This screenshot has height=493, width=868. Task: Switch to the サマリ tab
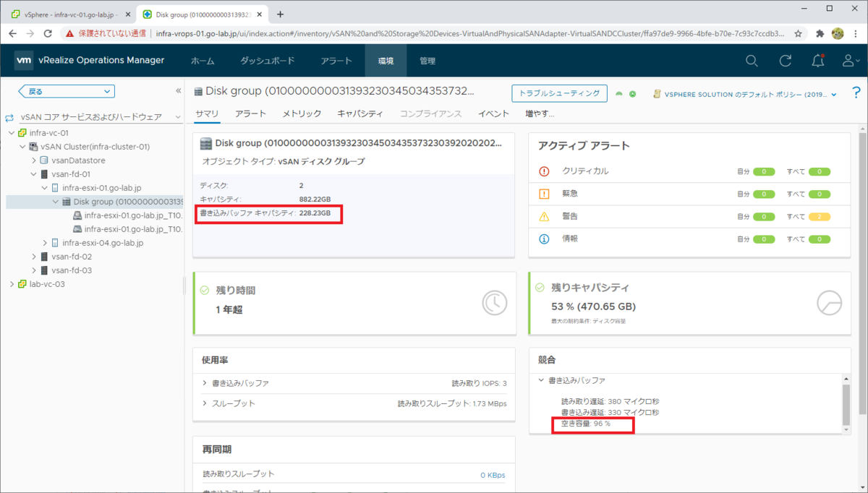tap(207, 113)
